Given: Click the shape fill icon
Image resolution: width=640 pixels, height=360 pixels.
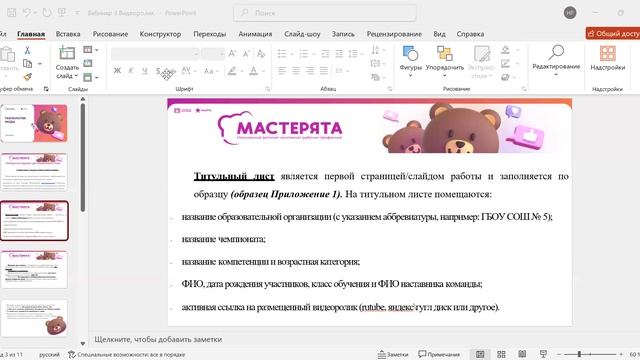Looking at the screenshot, I should point(505,50).
